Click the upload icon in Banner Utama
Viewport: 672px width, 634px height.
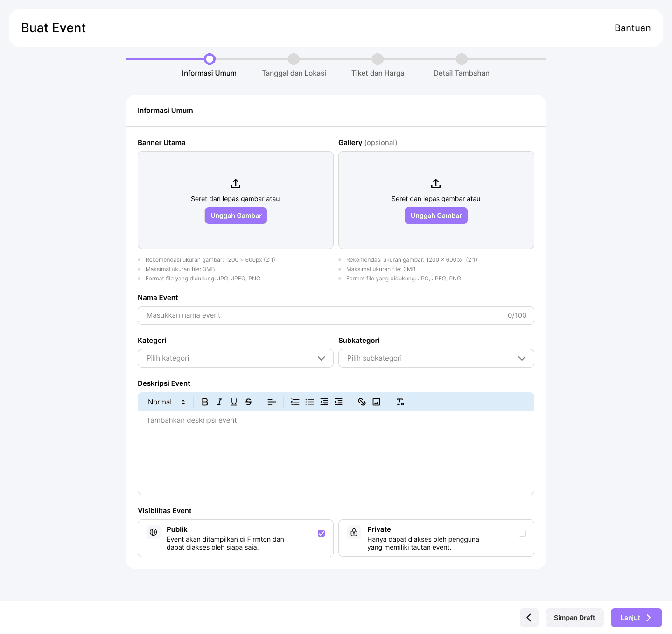coord(236,183)
